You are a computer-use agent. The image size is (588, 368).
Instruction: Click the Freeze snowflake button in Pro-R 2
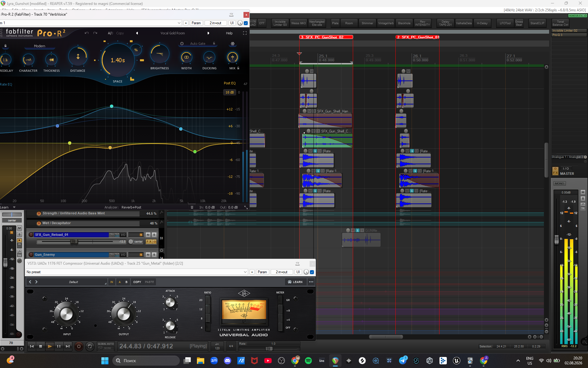(x=233, y=44)
